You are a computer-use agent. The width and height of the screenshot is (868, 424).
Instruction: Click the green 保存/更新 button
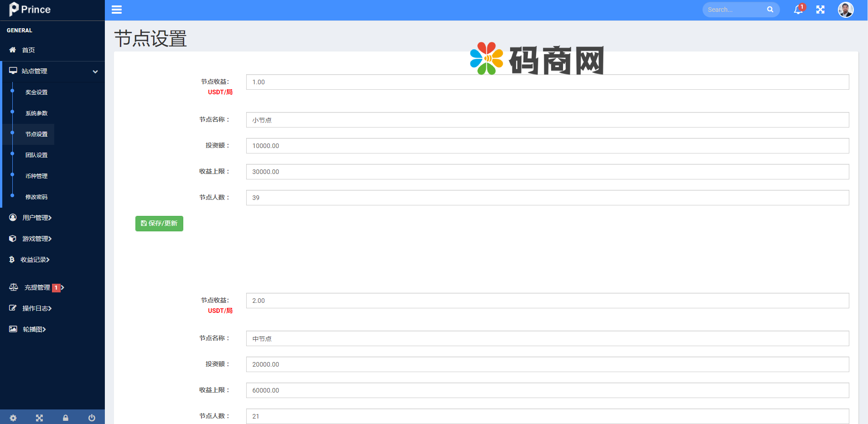pyautogui.click(x=159, y=224)
